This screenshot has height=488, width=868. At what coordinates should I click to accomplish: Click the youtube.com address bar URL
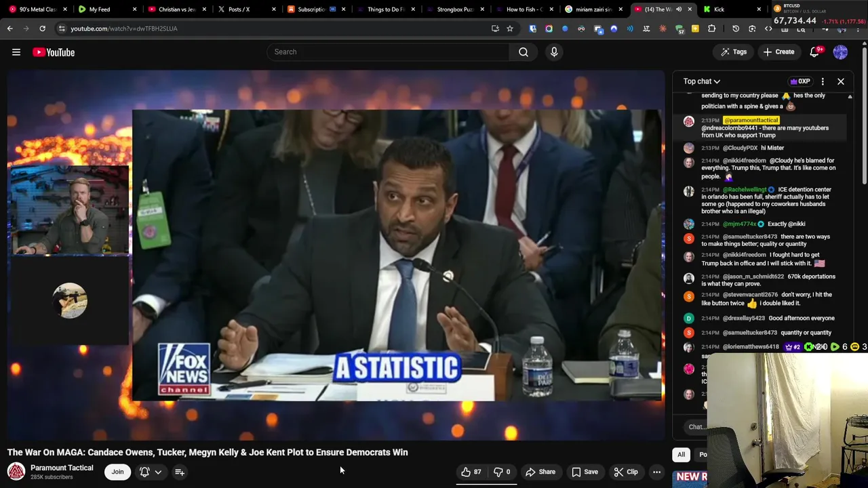(x=124, y=28)
